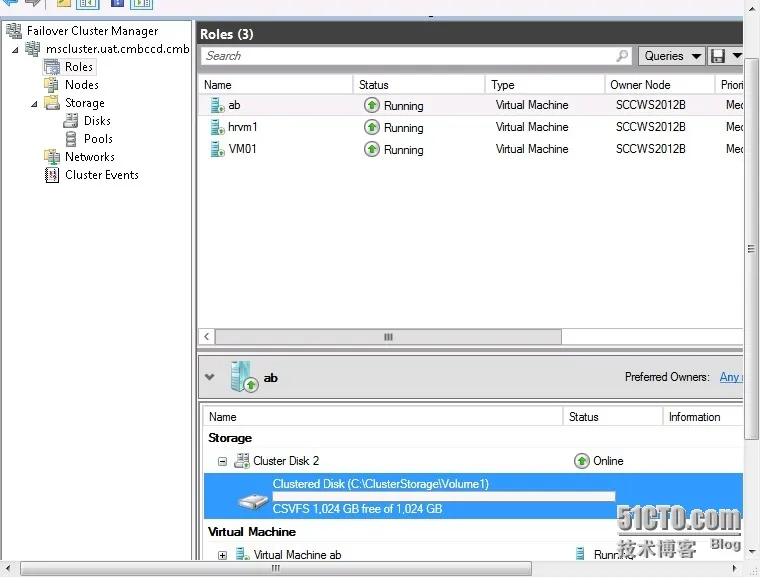Click Running status icon for VM01
The width and height of the screenshot is (760, 577).
coord(372,149)
